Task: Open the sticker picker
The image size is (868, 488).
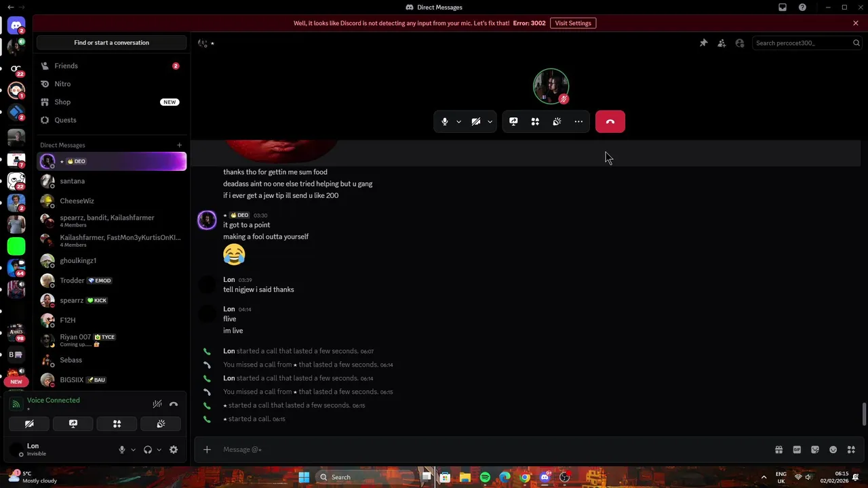Action: 815,449
